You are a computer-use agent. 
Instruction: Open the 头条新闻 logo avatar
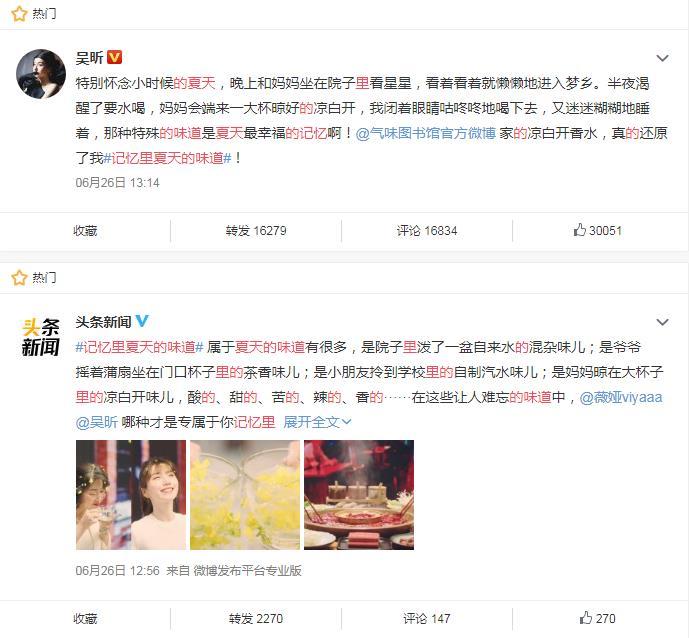[41, 337]
